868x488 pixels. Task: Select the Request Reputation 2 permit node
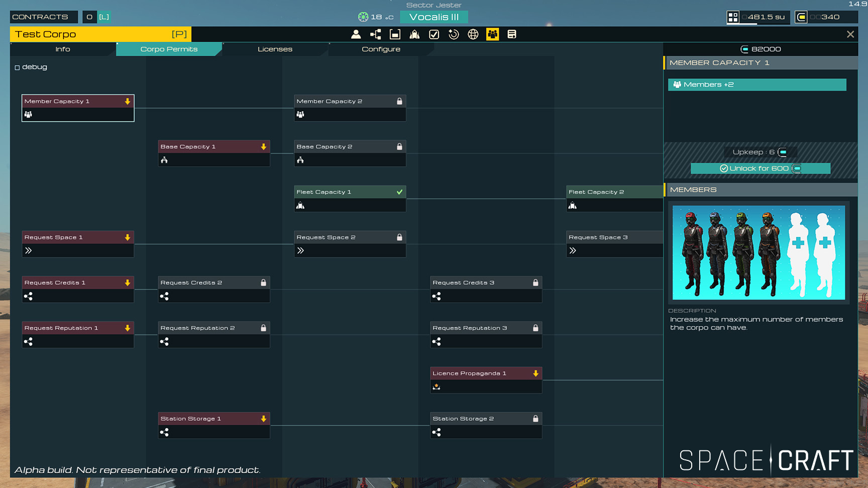point(214,335)
